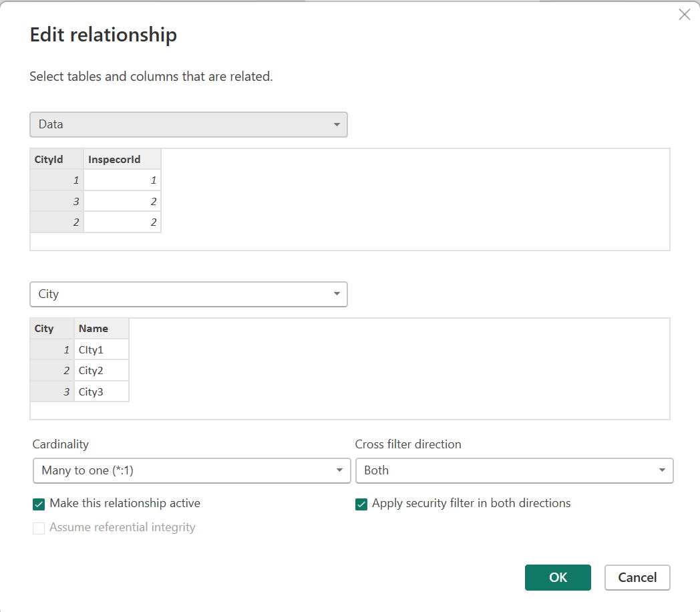Uncheck Make this relationship active
700x612 pixels.
click(39, 504)
